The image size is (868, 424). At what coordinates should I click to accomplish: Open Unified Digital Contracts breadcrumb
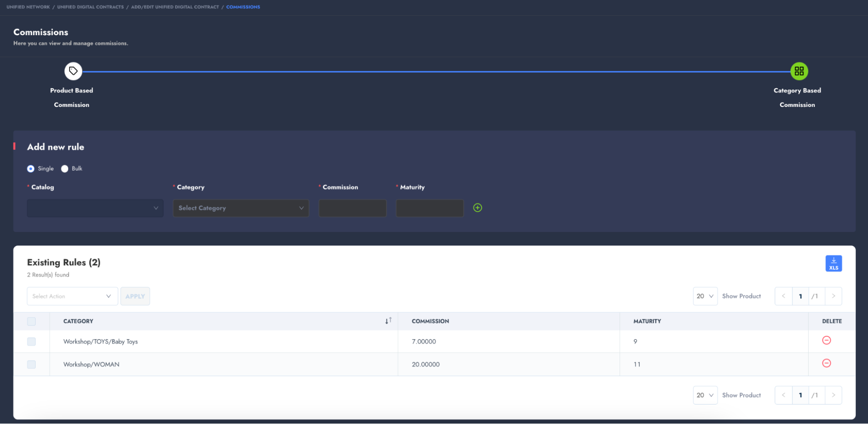(x=90, y=7)
